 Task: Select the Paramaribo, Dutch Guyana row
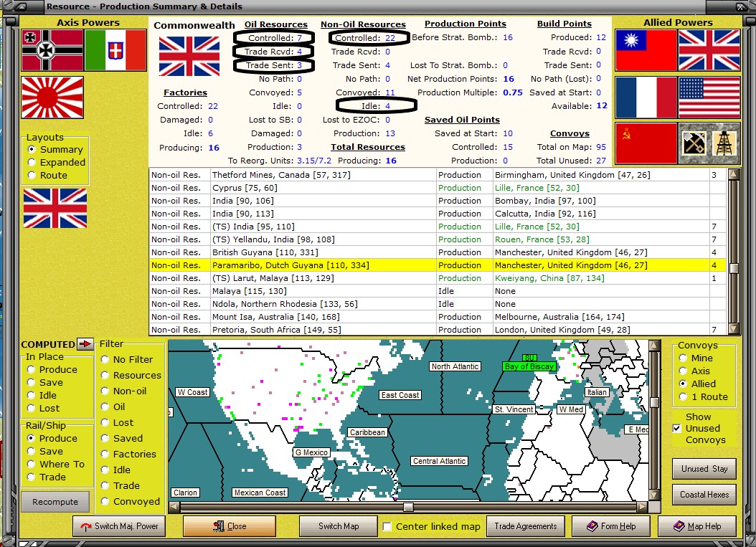click(438, 265)
